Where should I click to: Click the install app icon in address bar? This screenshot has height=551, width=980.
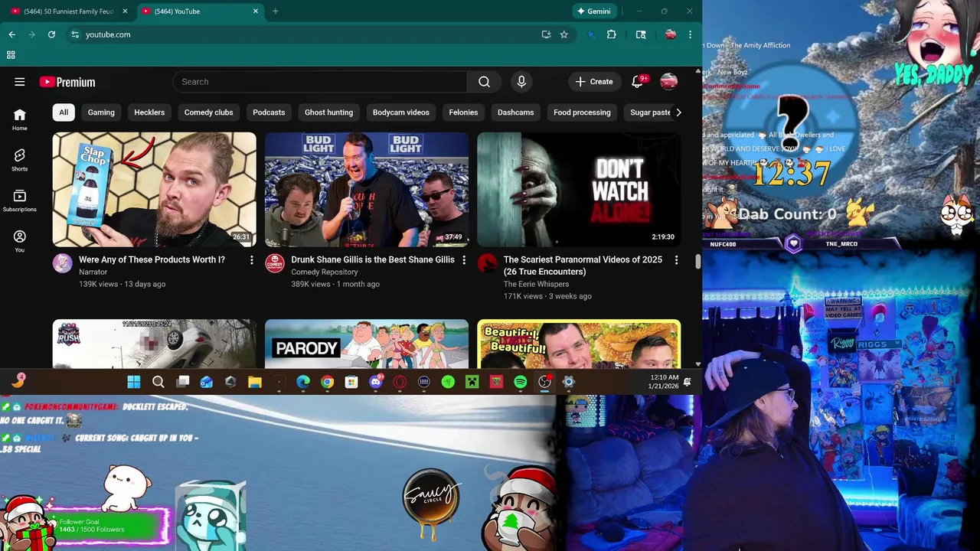coord(546,34)
